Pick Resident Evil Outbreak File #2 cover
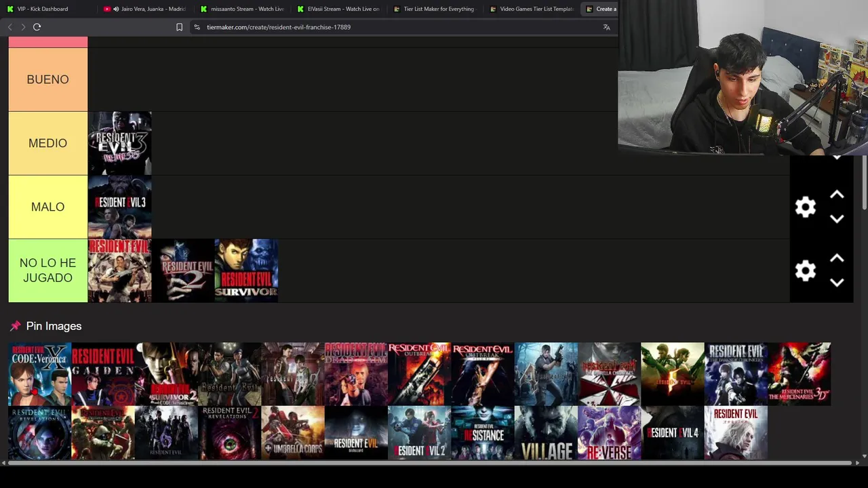The image size is (868, 488). pos(482,374)
